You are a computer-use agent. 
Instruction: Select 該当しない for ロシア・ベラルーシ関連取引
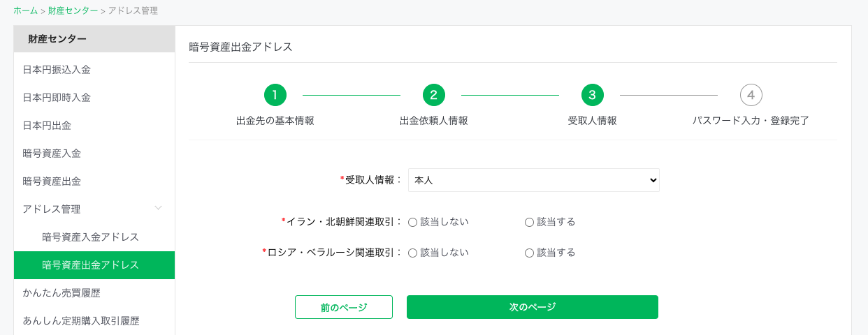[412, 253]
